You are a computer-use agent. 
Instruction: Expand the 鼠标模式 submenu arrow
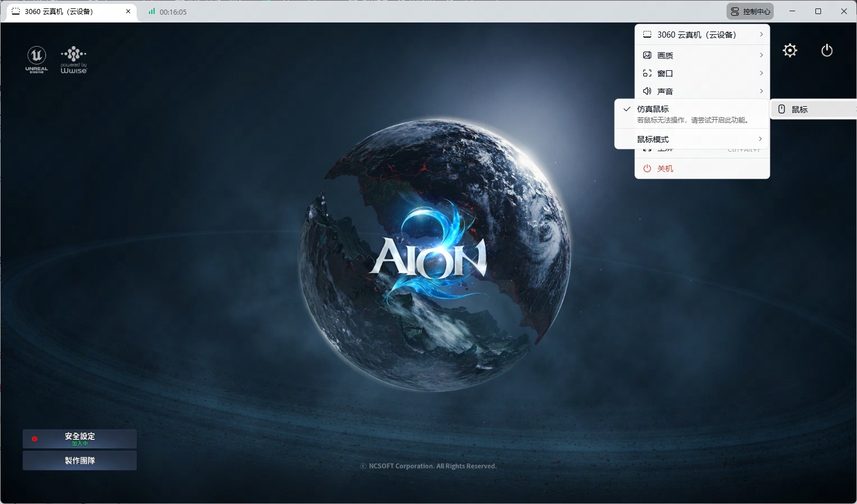[760, 139]
